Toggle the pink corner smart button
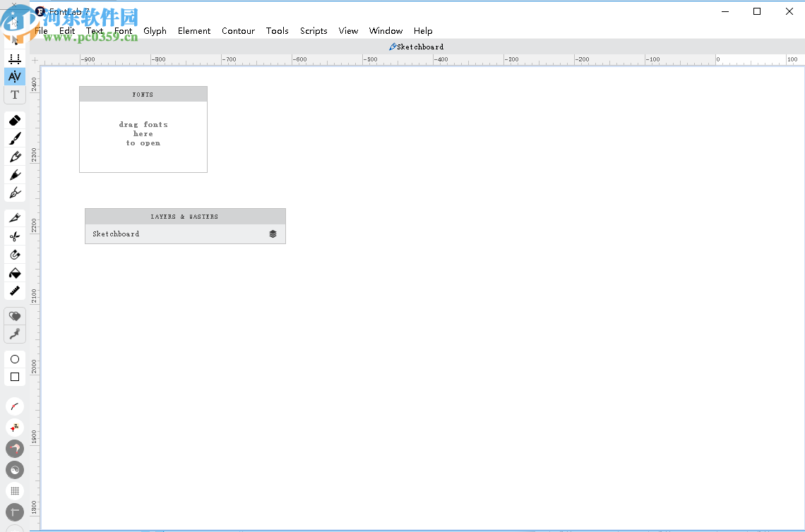Image resolution: width=805 pixels, height=532 pixels. coord(15,449)
